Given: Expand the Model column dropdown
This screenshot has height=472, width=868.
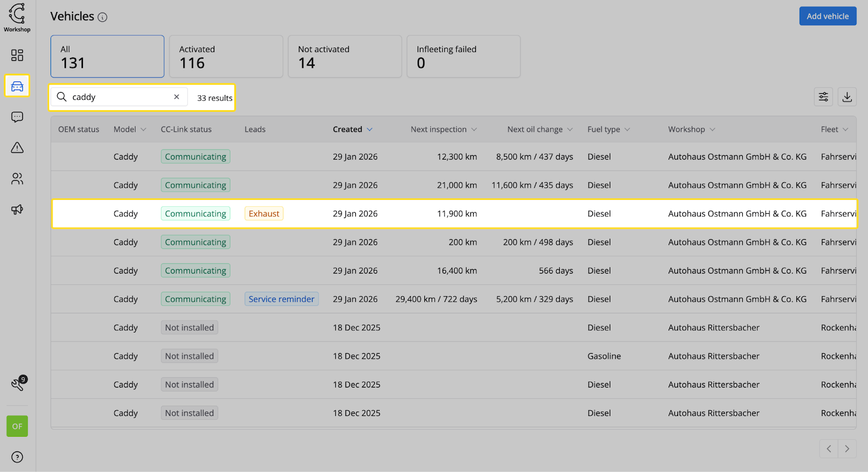Looking at the screenshot, I should [143, 130].
